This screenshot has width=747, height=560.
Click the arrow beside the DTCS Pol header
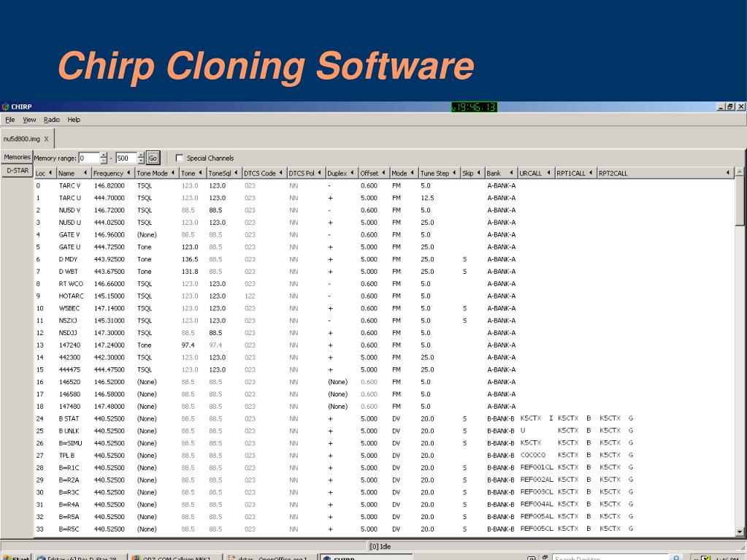(x=319, y=173)
